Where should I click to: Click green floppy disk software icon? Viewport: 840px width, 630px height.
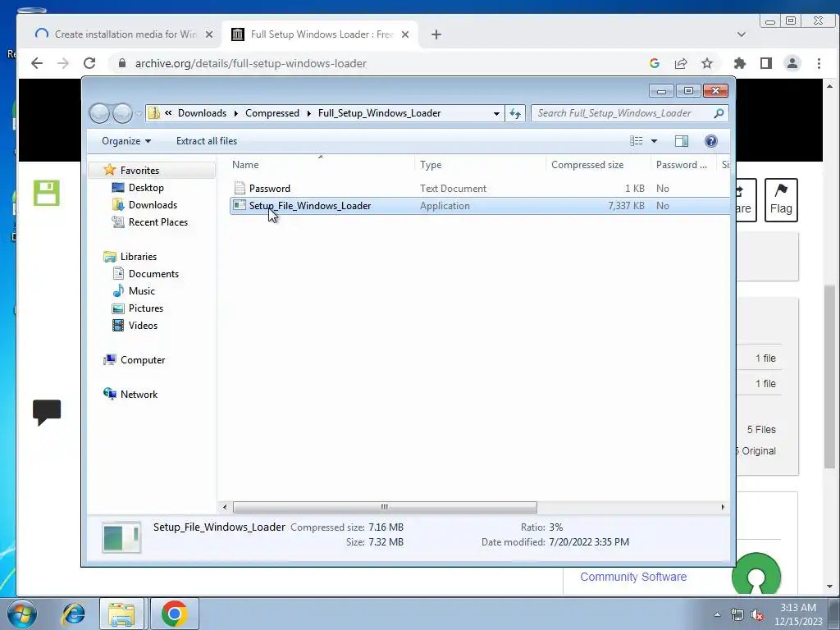point(47,193)
